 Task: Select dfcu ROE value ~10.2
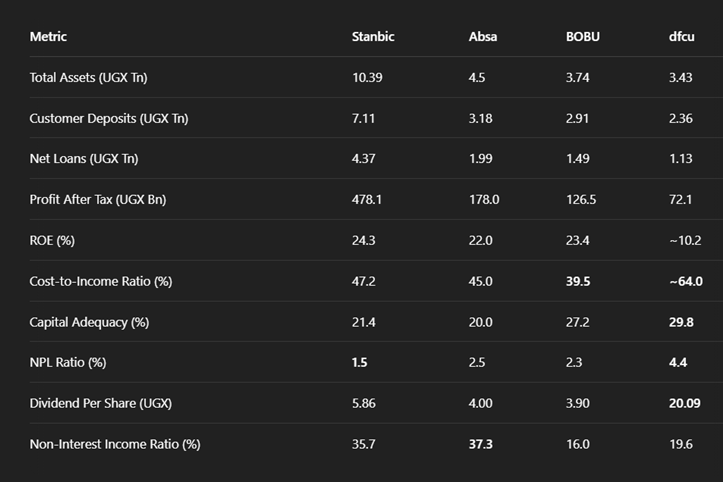tap(685, 240)
